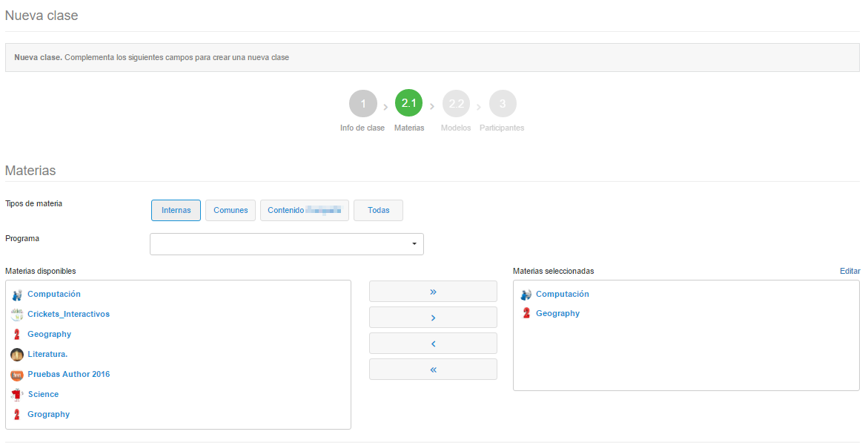Remove all selected subjects with double-left arrow

pyautogui.click(x=433, y=370)
